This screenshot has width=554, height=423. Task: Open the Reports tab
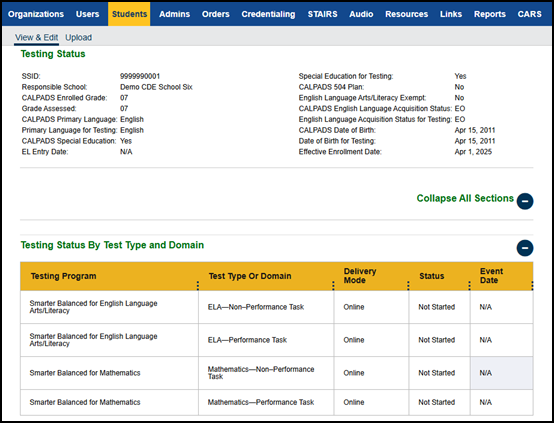(490, 14)
